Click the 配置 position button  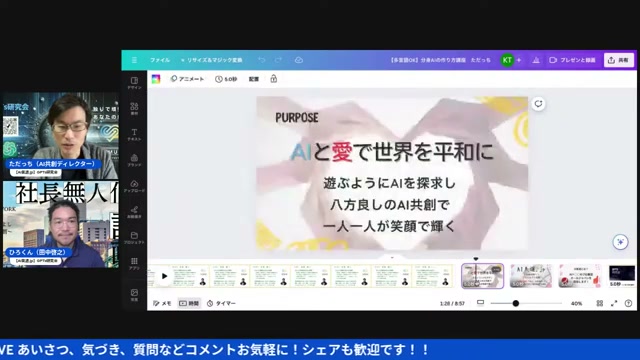(x=254, y=79)
